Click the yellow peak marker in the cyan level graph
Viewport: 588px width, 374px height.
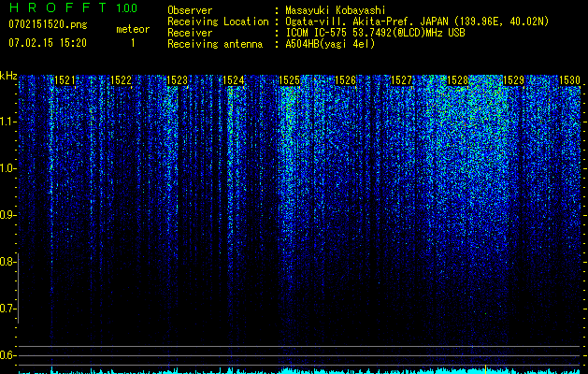click(485, 368)
